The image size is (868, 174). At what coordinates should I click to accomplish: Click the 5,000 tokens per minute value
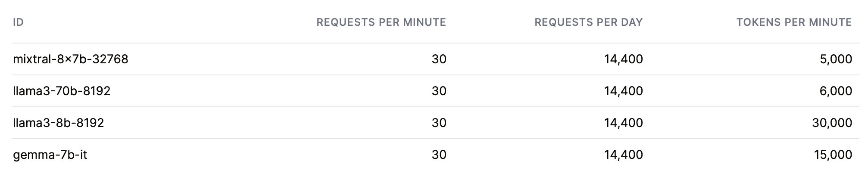[x=836, y=59]
